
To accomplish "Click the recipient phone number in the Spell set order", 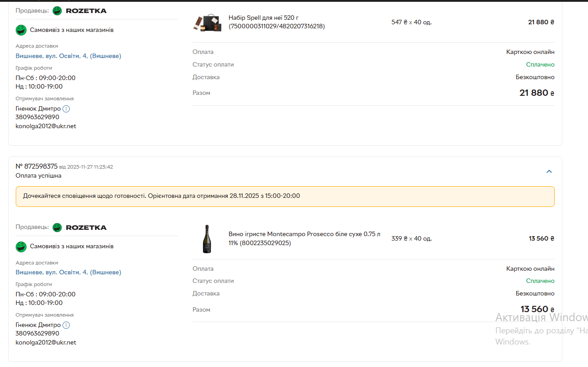I will [x=37, y=117].
